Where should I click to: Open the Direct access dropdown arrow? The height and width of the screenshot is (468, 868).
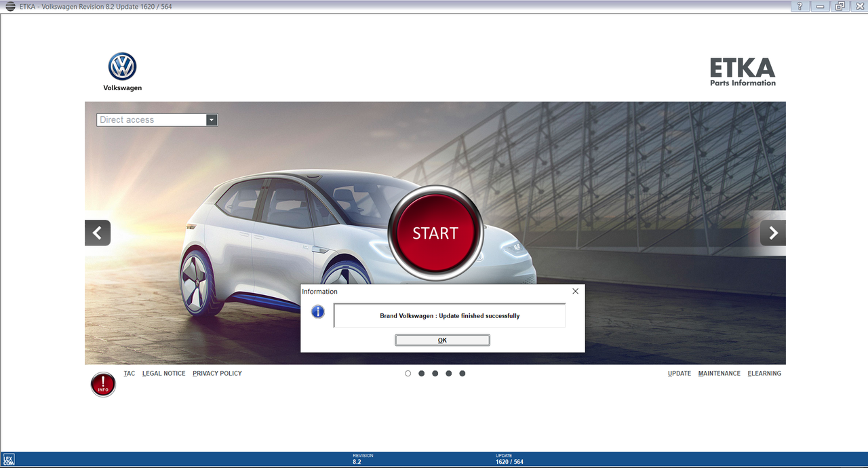(212, 120)
